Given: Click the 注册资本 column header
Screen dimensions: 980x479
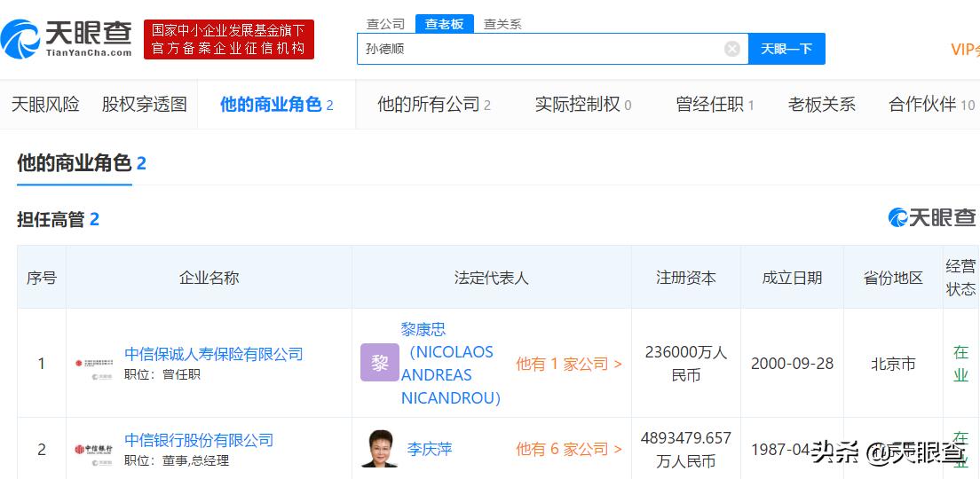Looking at the screenshot, I should click(x=685, y=278).
